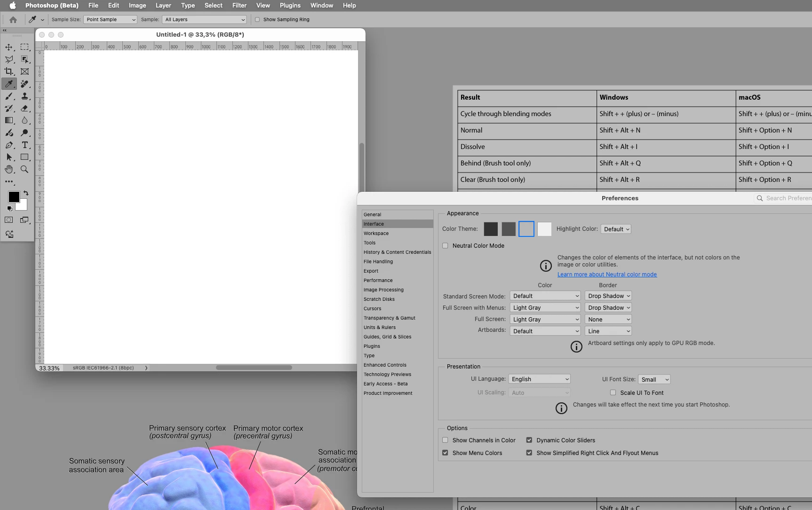Open the Highlight Color dropdown
This screenshot has width=812, height=510.
616,229
